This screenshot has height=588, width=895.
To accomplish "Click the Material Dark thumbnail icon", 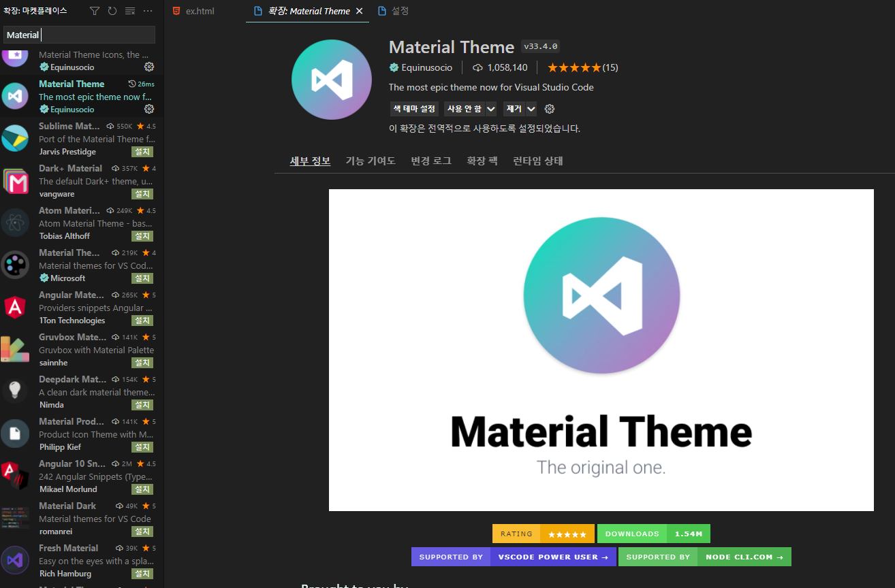I will (x=15, y=518).
